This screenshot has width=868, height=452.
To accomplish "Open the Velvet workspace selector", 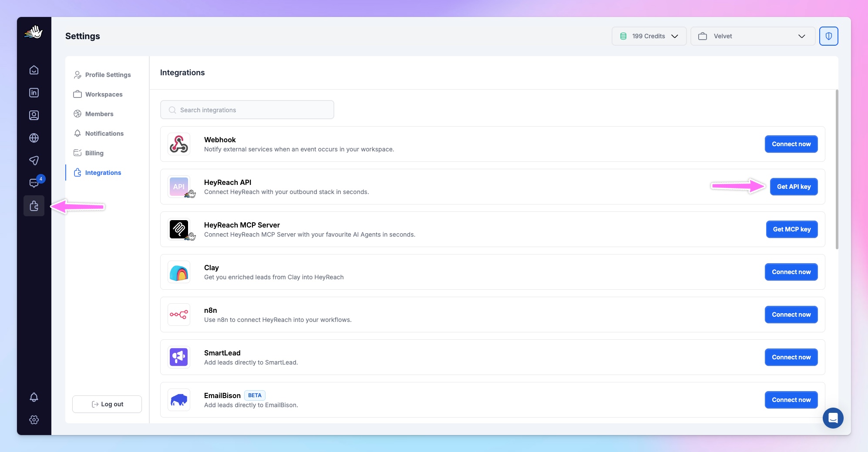I will [x=753, y=36].
